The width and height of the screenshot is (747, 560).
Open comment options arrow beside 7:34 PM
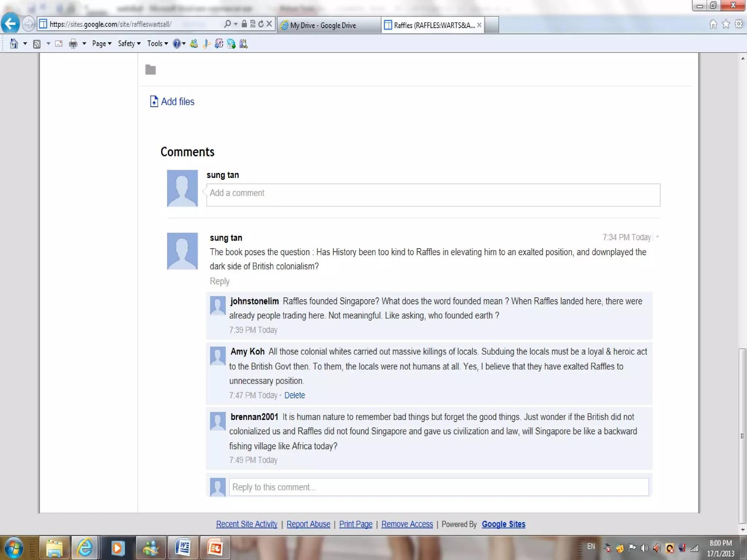pyautogui.click(x=657, y=237)
